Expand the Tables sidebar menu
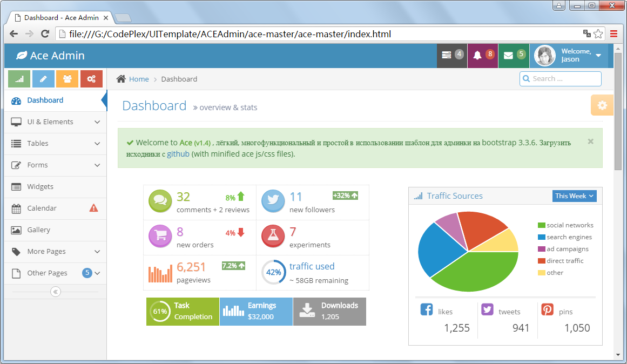Viewport: 627px width, 364px height. (55, 144)
